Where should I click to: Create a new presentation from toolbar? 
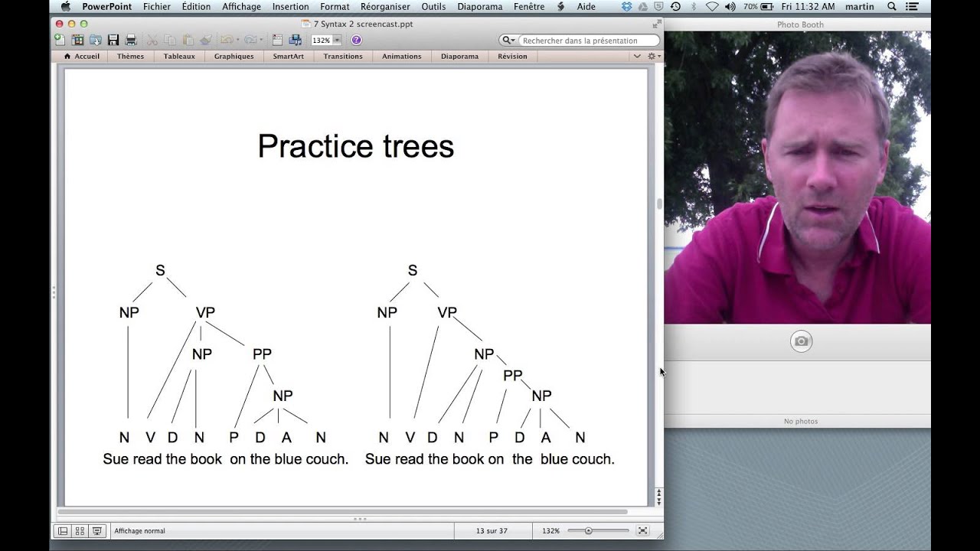60,40
